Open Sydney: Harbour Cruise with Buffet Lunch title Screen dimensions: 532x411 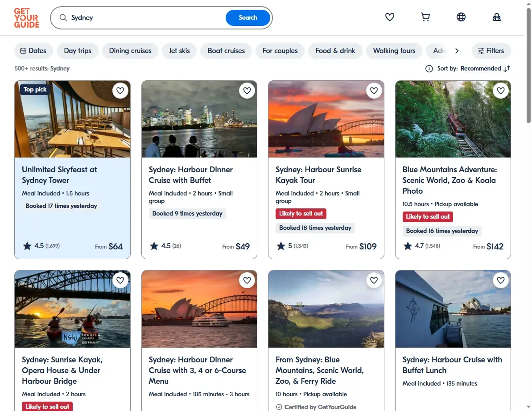point(452,365)
